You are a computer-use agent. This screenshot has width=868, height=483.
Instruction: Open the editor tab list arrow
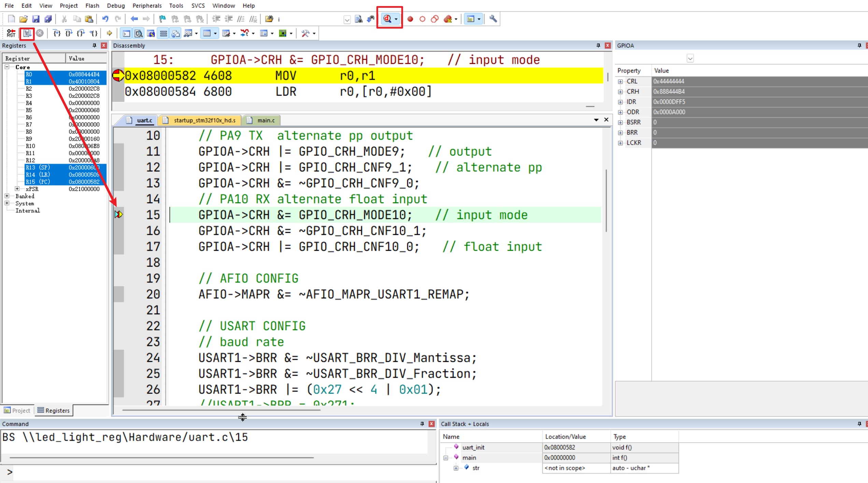point(596,120)
